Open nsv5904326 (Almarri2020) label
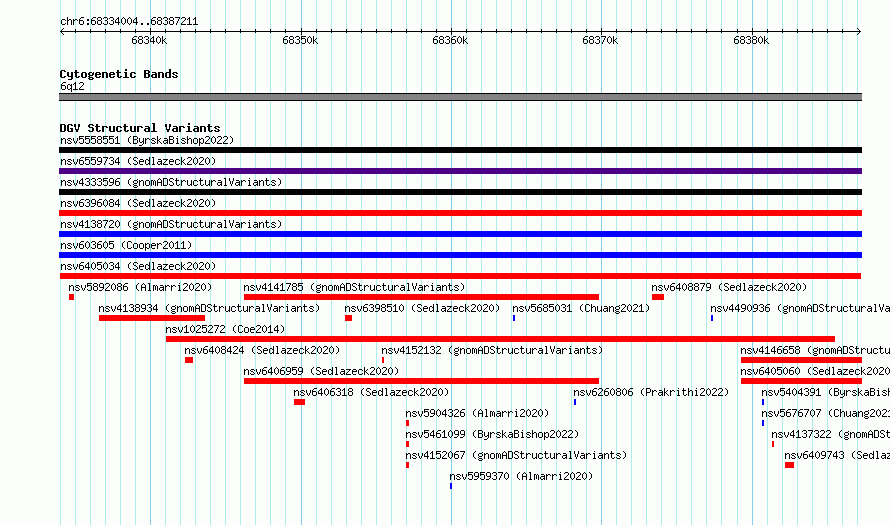Image resolution: width=890 pixels, height=525 pixels. [x=477, y=413]
